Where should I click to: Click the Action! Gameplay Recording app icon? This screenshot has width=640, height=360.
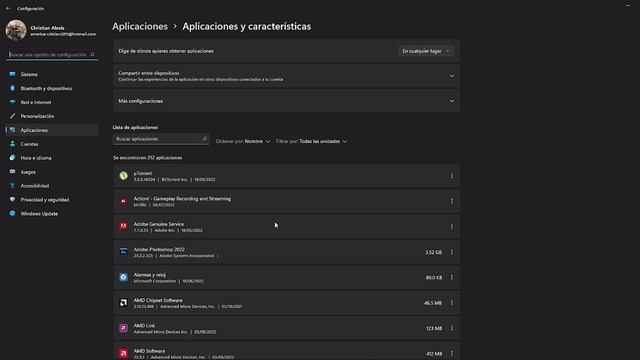123,201
